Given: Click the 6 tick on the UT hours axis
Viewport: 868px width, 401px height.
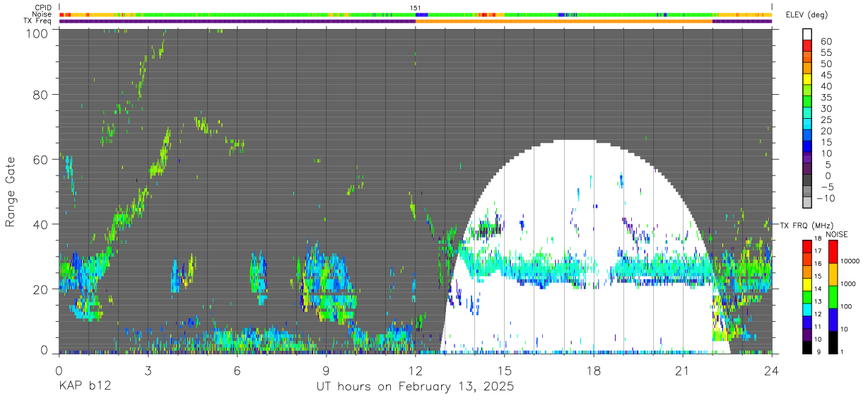Looking at the screenshot, I should [237, 370].
